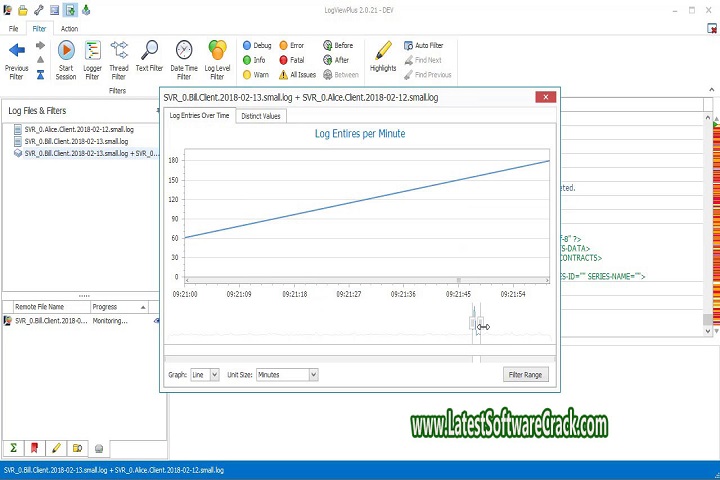Select SVR_0.Alice.Client.2018-02-12.small.log in file list
The image size is (720, 480).
point(79,130)
